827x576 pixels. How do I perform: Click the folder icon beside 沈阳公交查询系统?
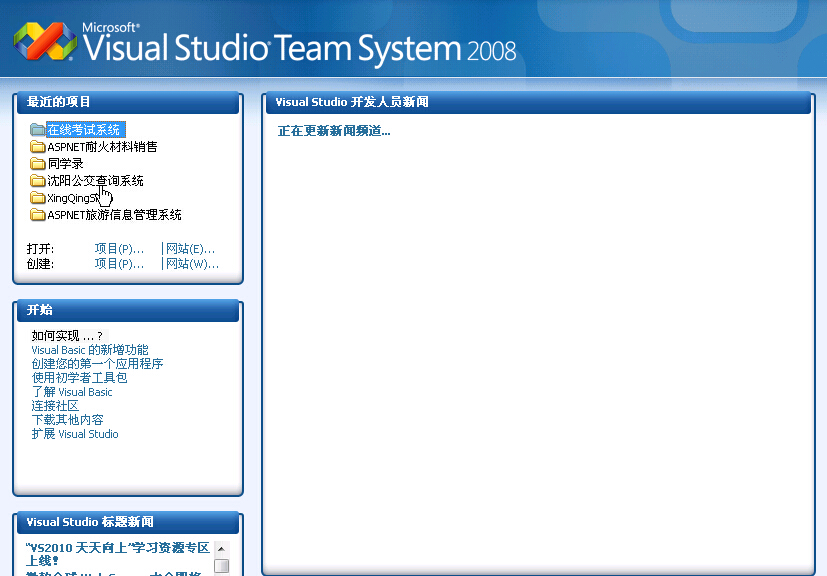tap(37, 180)
